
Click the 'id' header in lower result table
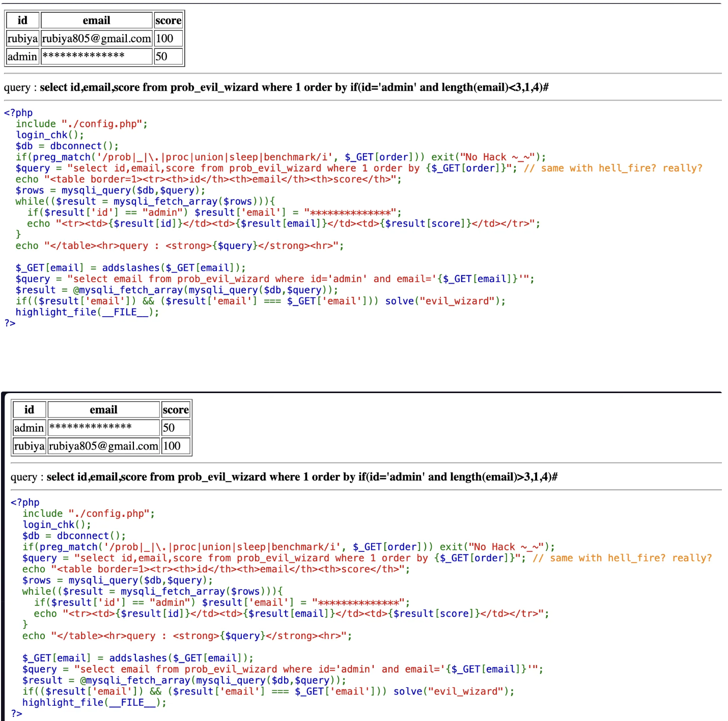[x=30, y=410]
